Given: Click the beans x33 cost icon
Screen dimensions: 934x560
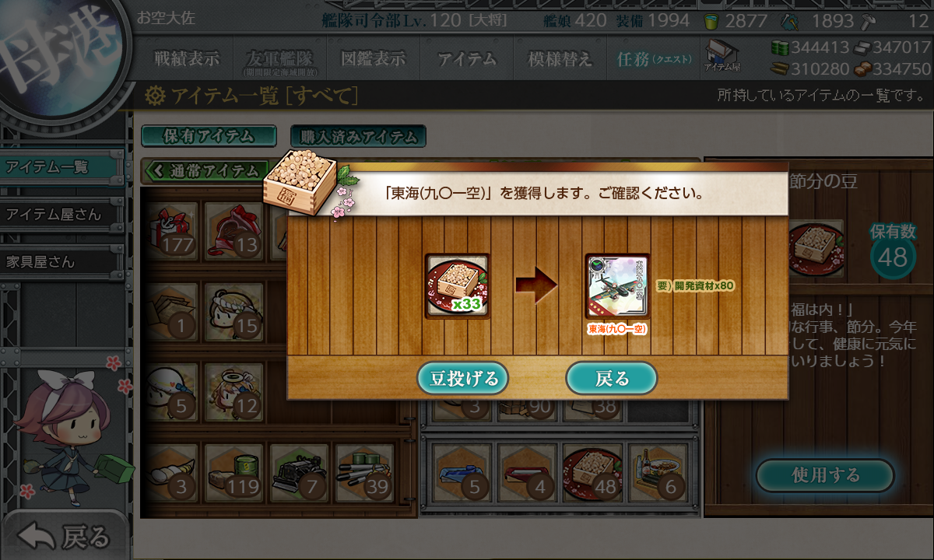Looking at the screenshot, I should point(458,285).
